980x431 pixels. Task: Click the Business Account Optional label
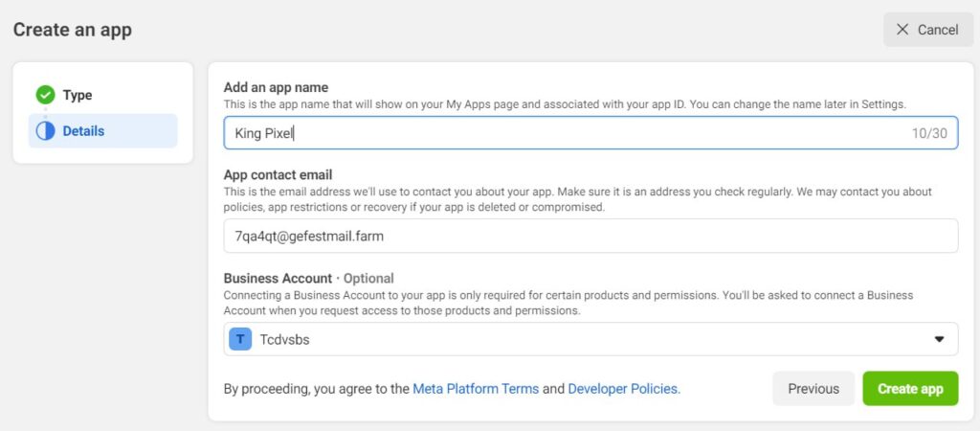tap(309, 279)
